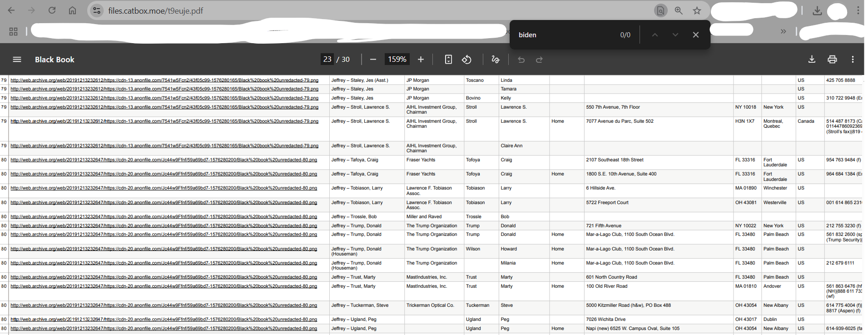Open the browser home page
The image size is (868, 335).
[72, 10]
